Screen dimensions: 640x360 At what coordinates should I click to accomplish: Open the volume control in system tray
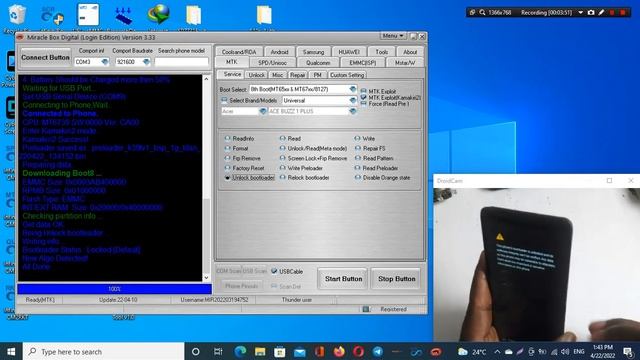pyautogui.click(x=565, y=351)
